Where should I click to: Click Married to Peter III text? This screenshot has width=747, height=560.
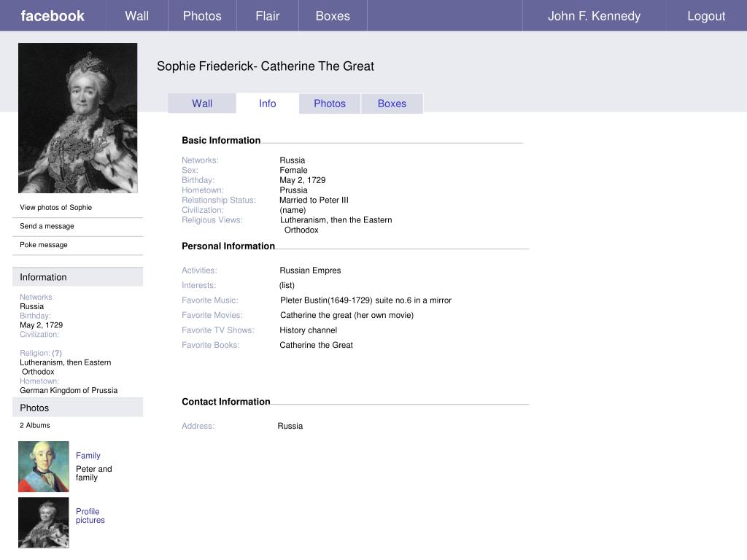pos(314,200)
